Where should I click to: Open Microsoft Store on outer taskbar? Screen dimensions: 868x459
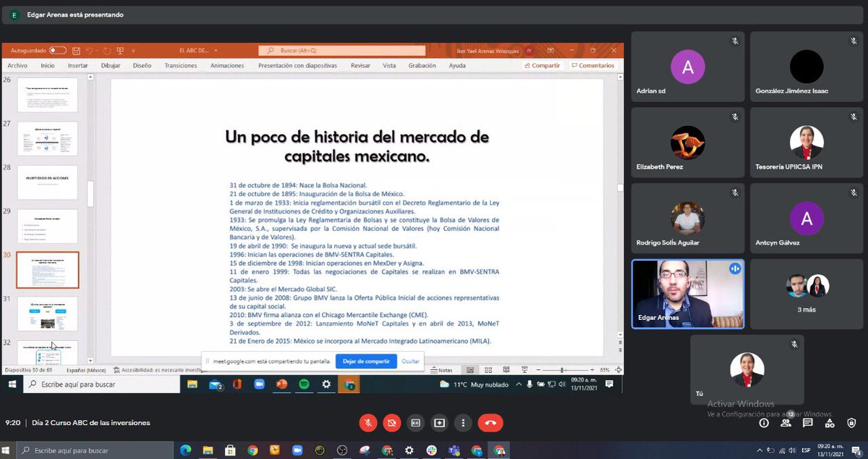tap(229, 450)
